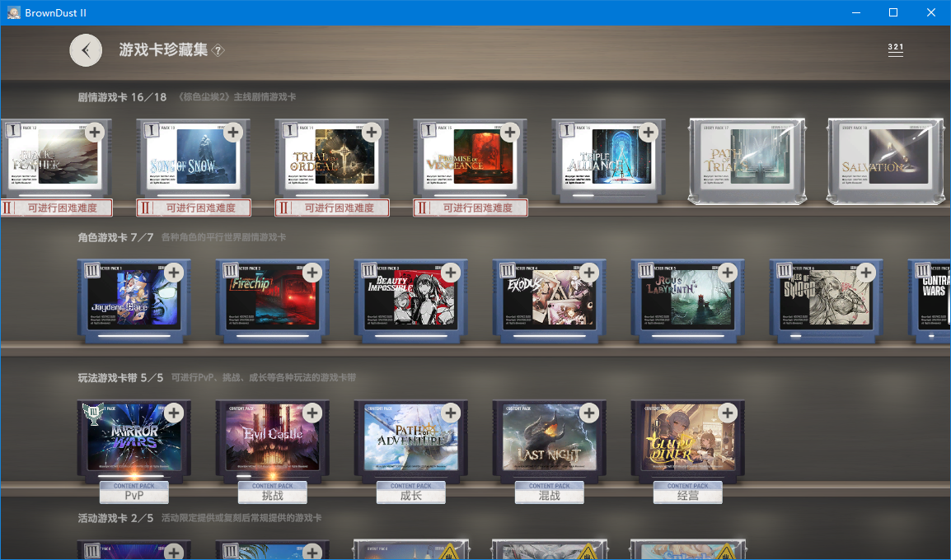Click the 成长 content pack label
This screenshot has height=560, width=951.
410,492
